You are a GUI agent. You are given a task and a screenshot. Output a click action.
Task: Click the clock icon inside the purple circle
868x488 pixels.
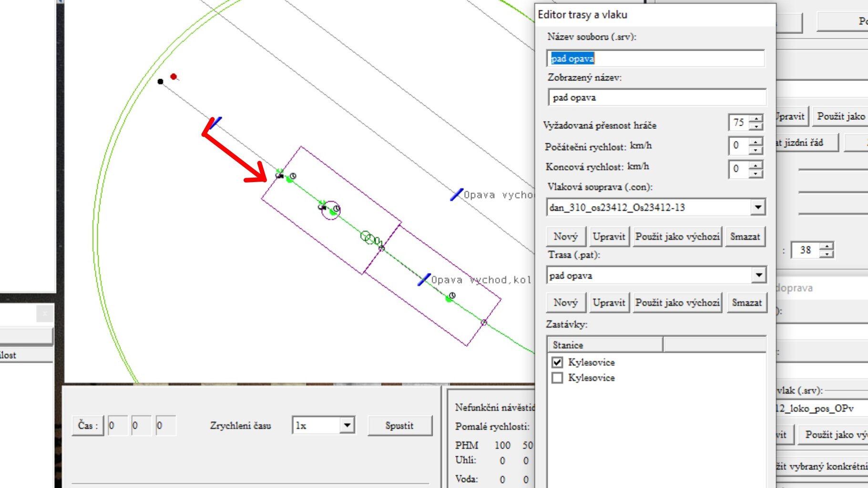pos(336,209)
